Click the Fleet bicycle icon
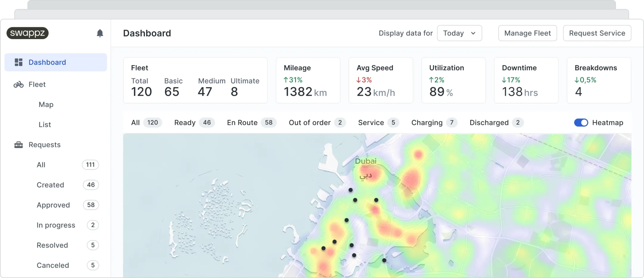Viewport: 644px width, 278px height. tap(18, 85)
